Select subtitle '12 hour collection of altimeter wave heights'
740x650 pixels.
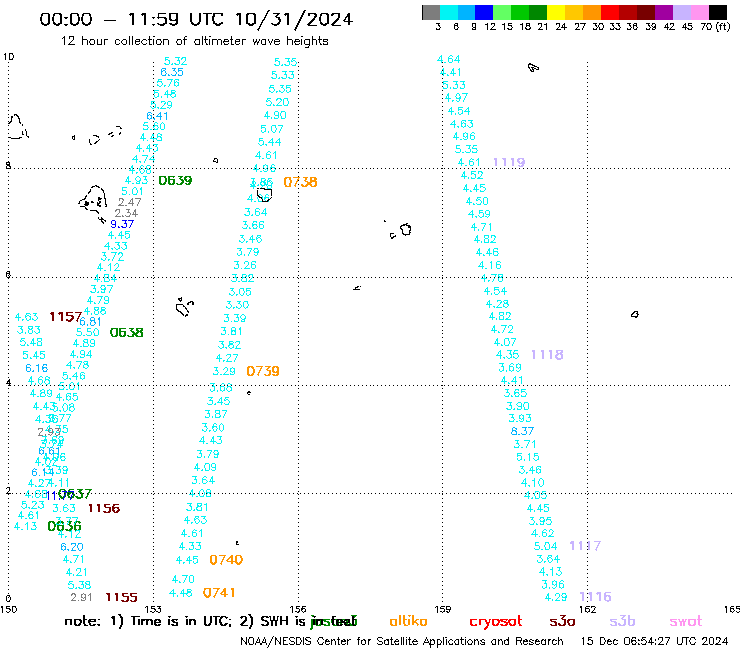tap(194, 41)
